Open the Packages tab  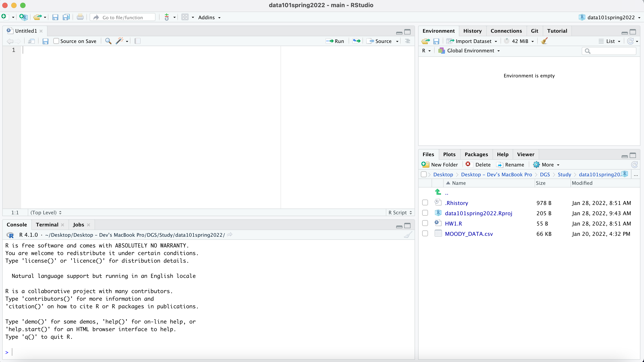(476, 154)
